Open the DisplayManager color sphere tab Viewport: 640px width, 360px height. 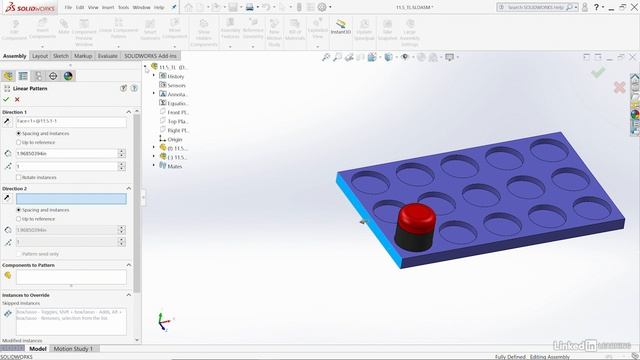click(x=68, y=76)
